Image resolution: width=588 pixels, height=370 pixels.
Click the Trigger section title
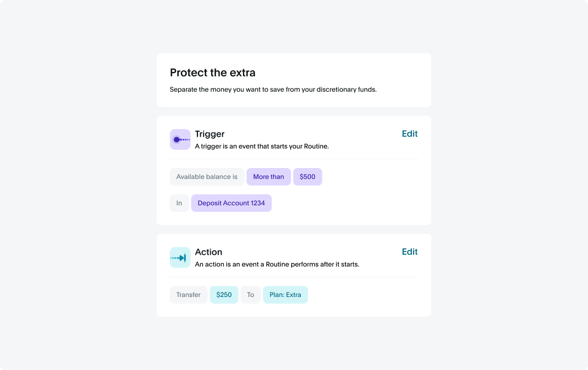[x=210, y=134]
